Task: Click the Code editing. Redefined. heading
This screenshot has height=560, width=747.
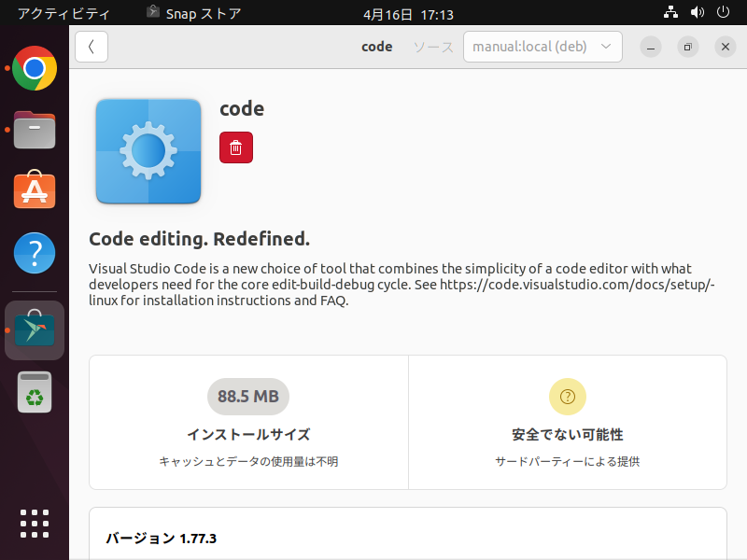Action: pyautogui.click(x=199, y=239)
